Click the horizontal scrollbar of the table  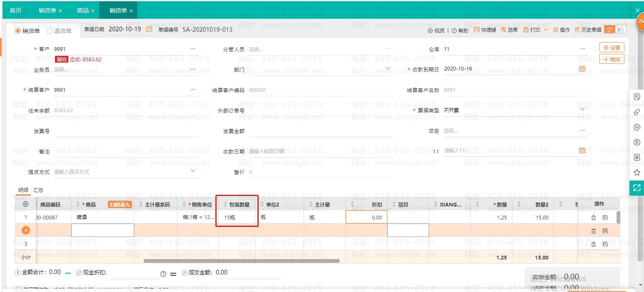[x=242, y=261]
